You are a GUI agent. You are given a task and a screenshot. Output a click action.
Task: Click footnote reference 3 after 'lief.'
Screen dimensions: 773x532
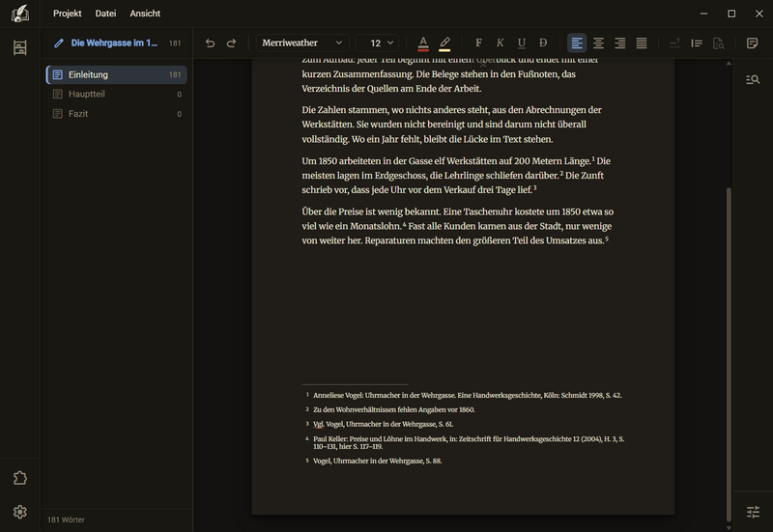535,187
